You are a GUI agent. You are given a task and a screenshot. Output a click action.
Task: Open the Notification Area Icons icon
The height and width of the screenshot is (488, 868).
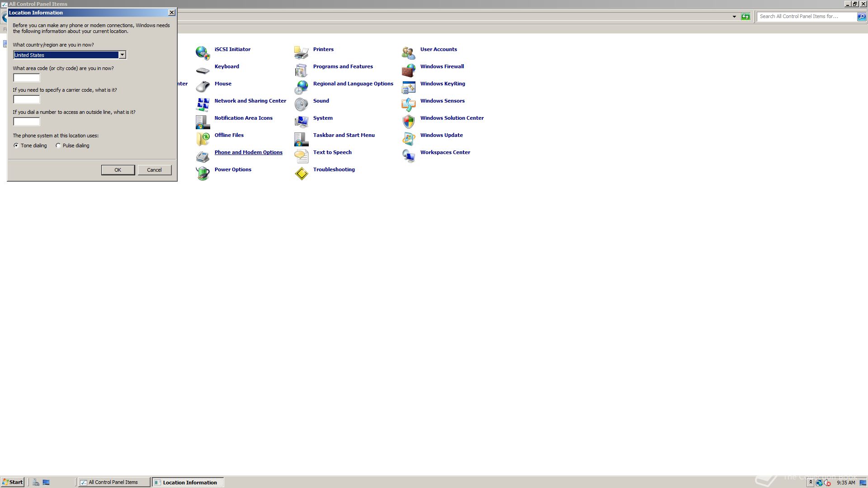(x=203, y=122)
